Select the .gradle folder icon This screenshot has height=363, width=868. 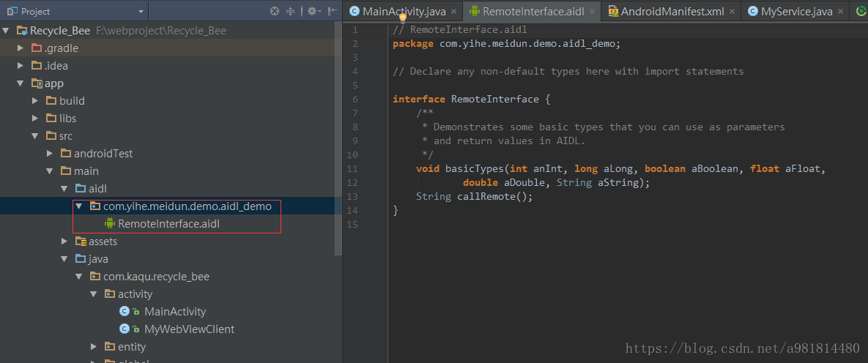coord(37,48)
